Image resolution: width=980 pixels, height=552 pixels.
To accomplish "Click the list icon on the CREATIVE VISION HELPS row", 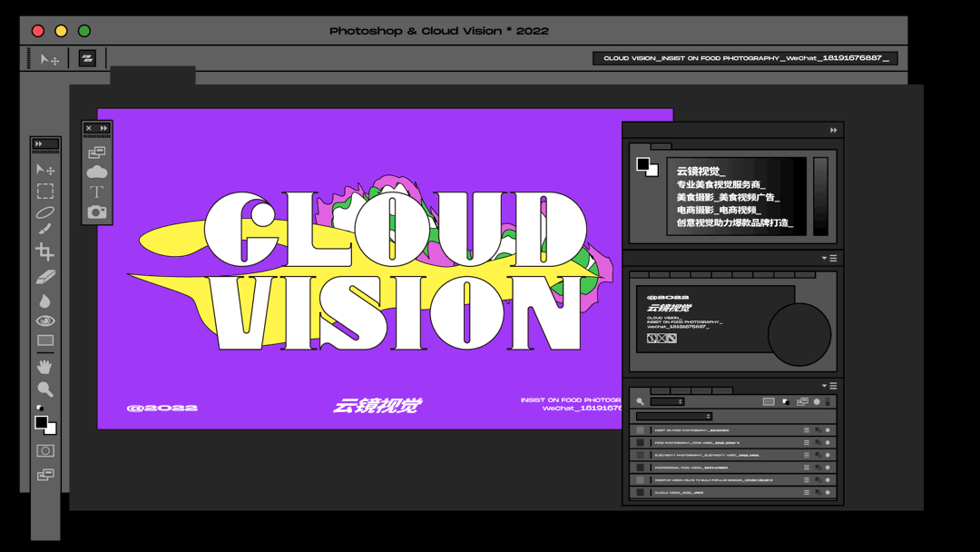I will click(807, 480).
